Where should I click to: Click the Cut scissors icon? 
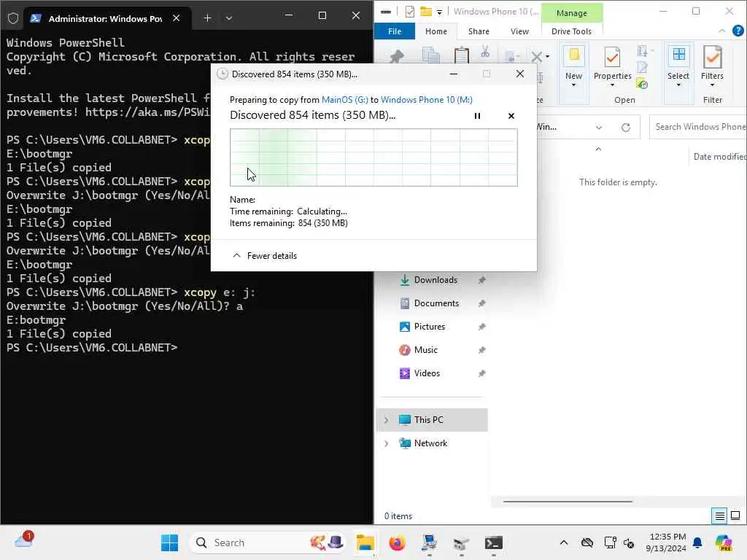(485, 52)
